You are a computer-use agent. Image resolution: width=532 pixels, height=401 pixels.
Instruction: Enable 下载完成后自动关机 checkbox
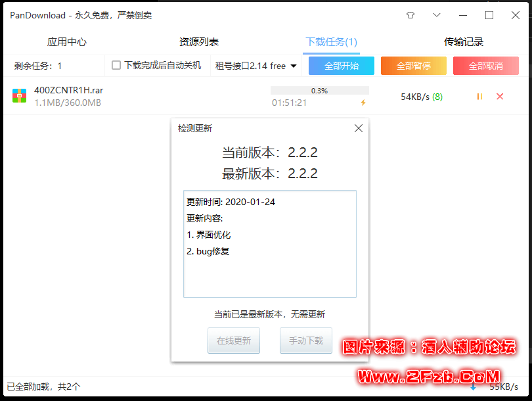pyautogui.click(x=116, y=65)
